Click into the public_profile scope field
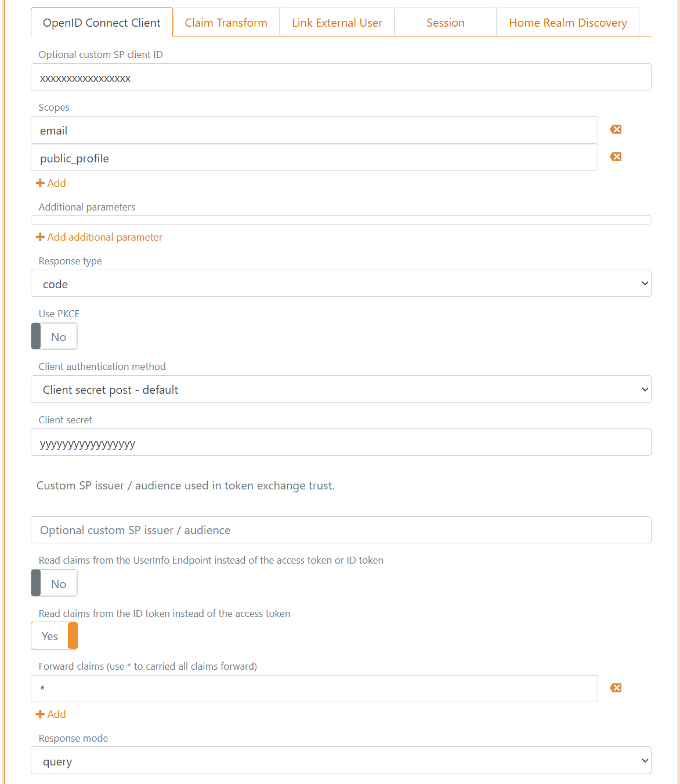The width and height of the screenshot is (680, 784). [x=314, y=158]
